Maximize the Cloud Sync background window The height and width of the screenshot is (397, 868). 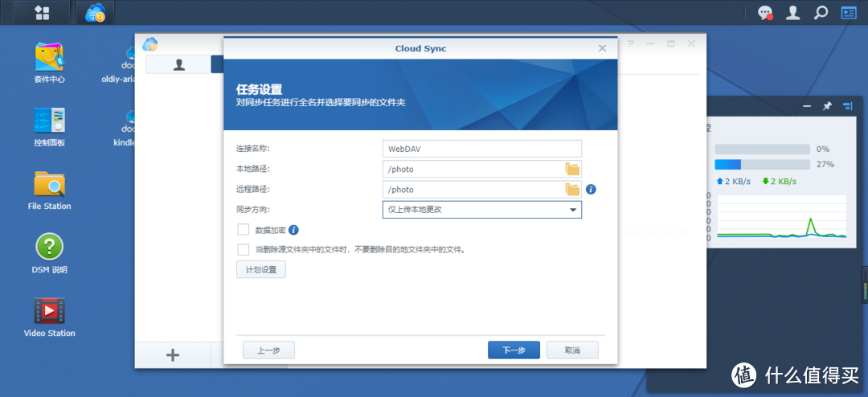pos(671,43)
